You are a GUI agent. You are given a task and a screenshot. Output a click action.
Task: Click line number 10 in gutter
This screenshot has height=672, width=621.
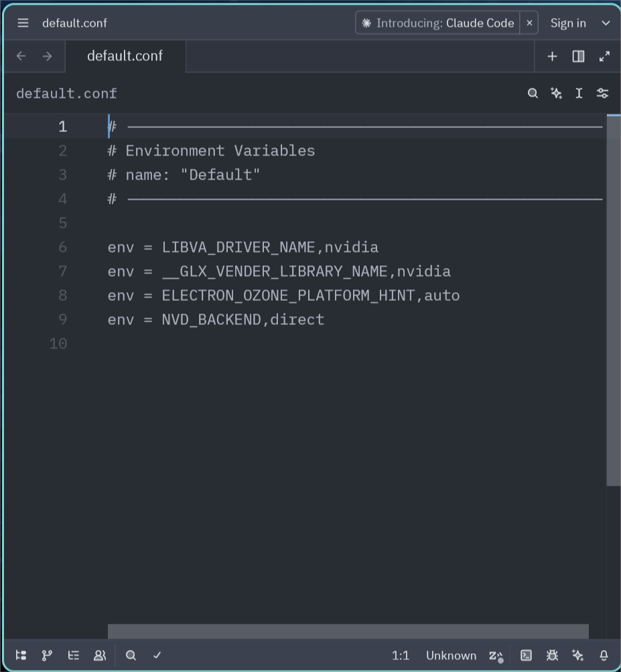point(58,344)
